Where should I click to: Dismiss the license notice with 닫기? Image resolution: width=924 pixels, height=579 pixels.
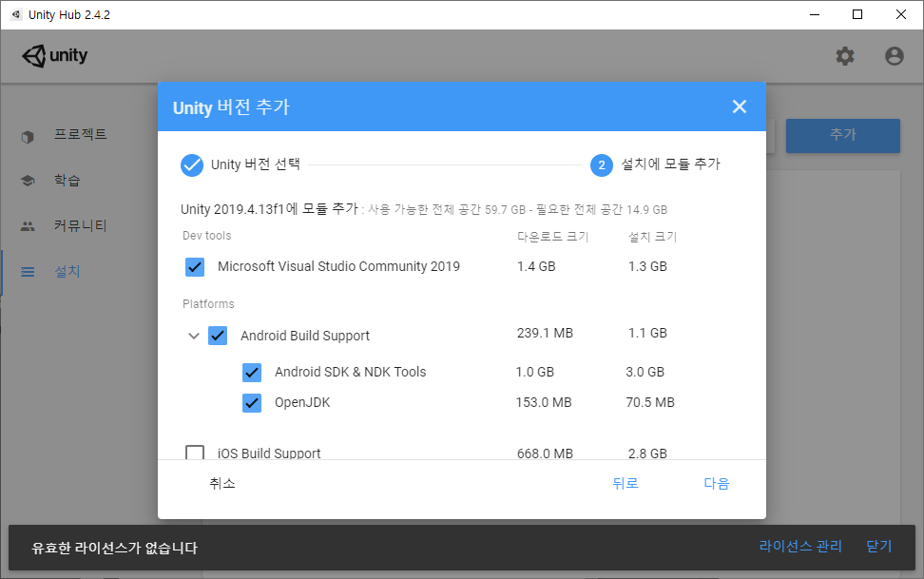pos(879,546)
